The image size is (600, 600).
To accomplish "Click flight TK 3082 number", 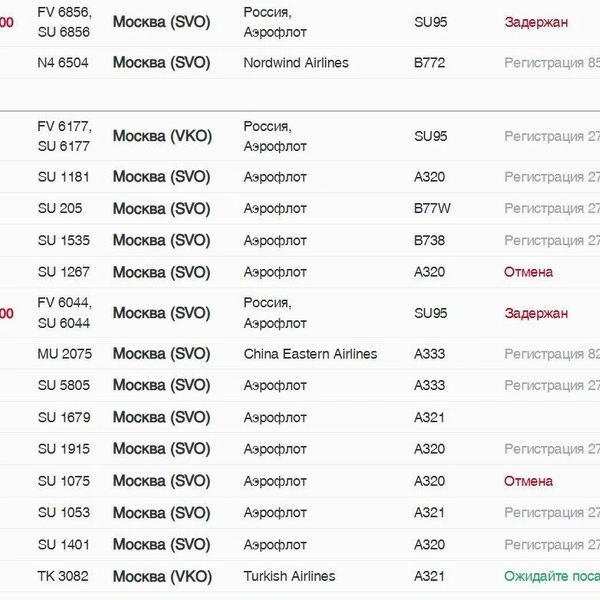I will click(63, 576).
